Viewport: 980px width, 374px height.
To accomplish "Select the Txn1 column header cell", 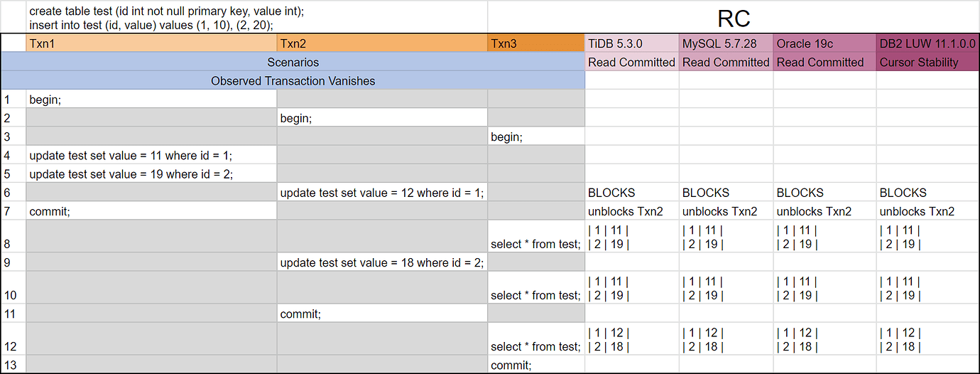I will tap(151, 43).
